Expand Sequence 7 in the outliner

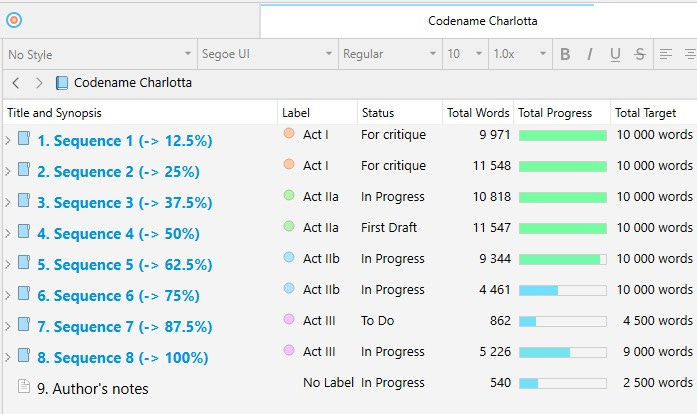pos(8,327)
